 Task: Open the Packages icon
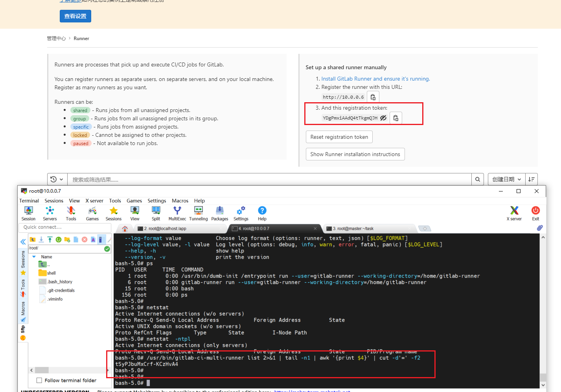(x=220, y=213)
